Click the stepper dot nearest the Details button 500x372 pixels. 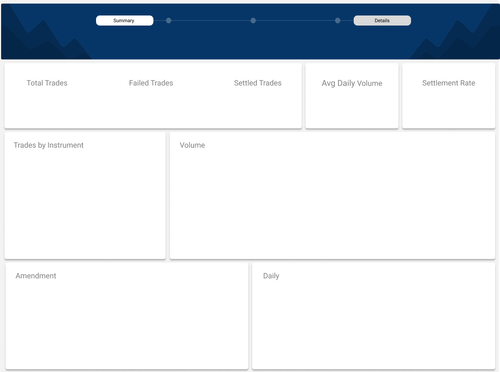tap(338, 21)
